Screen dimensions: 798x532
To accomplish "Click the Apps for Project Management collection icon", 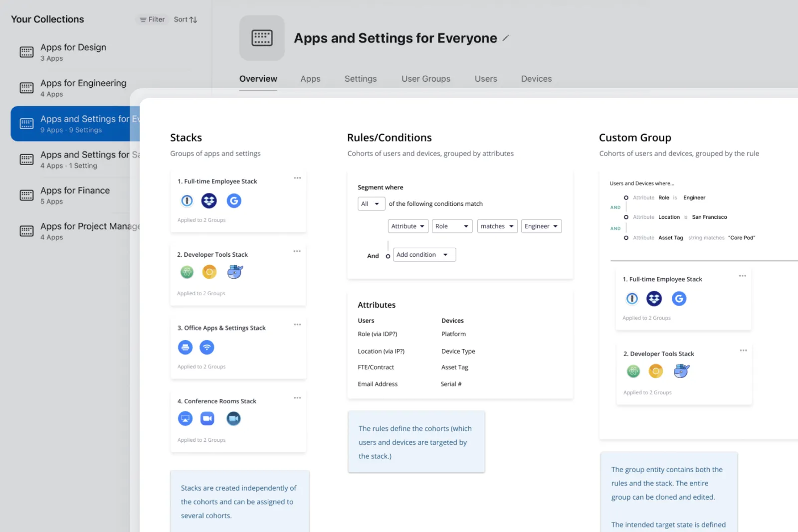I will coord(26,231).
